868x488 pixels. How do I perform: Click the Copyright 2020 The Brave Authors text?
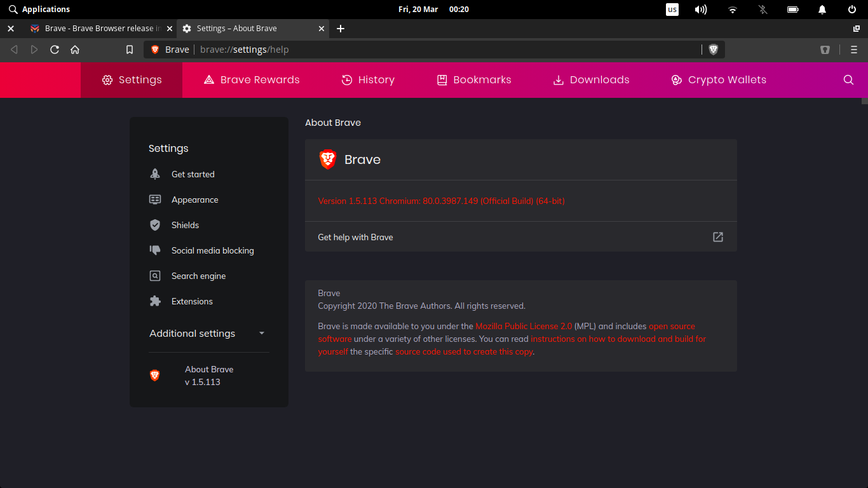coord(421,306)
